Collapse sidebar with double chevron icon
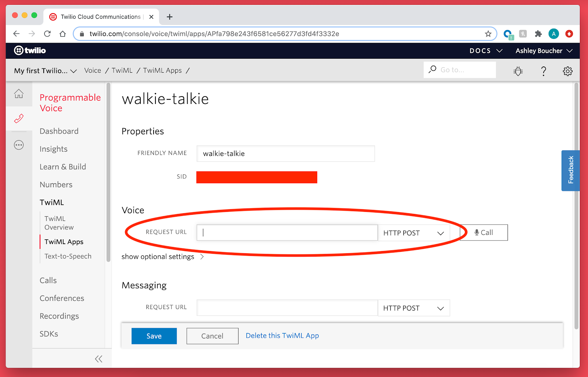Image resolution: width=588 pixels, height=377 pixels. tap(98, 359)
